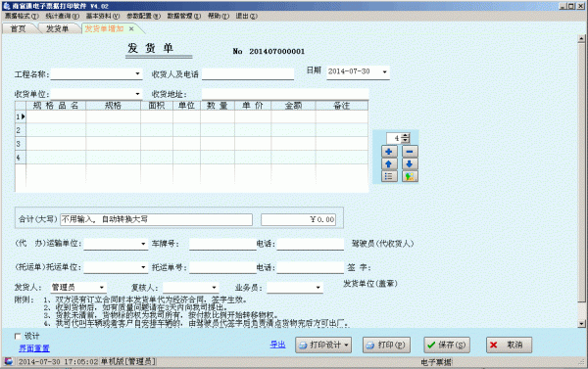This screenshot has height=369, width=588.
Task: Open the 发货人 dropdown showing 管理员
Action: coord(102,288)
